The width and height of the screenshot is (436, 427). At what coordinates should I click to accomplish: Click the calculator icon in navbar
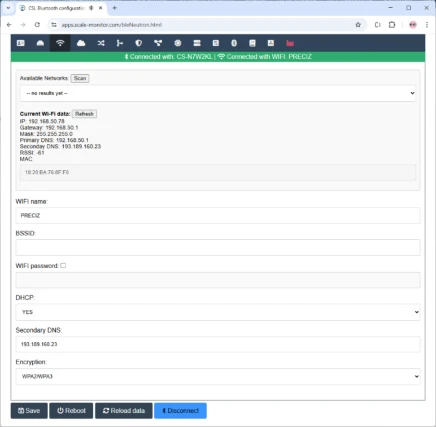(216, 43)
